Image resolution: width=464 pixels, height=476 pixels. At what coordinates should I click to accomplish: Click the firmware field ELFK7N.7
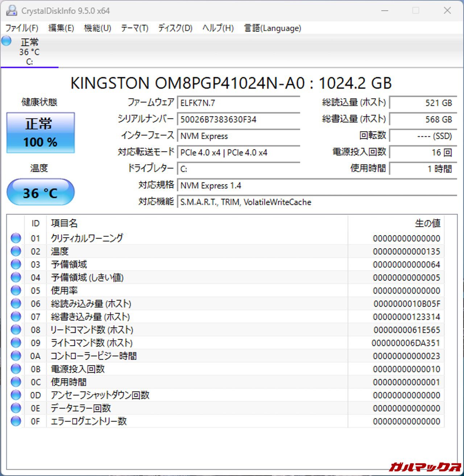[x=239, y=103]
